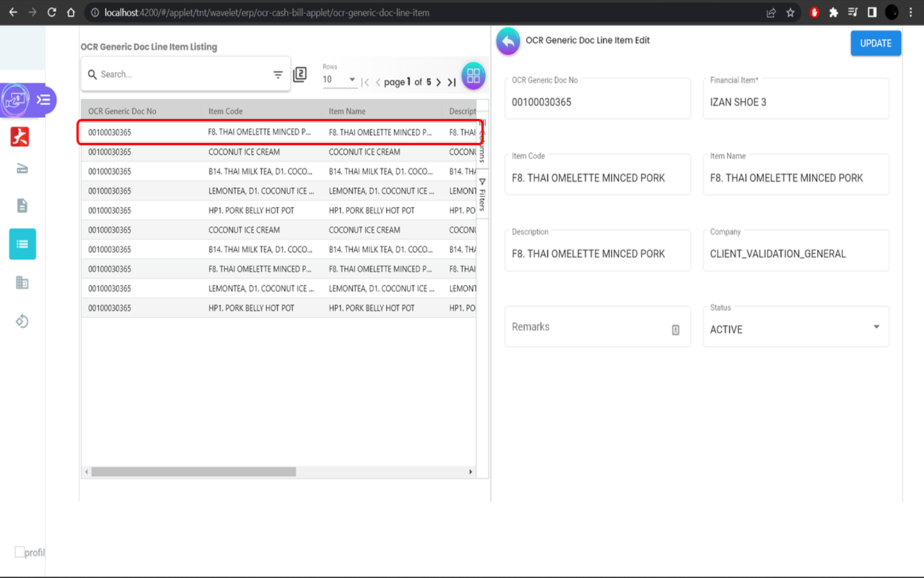The width and height of the screenshot is (924, 578).
Task: Click the Financial Item field
Action: [x=796, y=99]
